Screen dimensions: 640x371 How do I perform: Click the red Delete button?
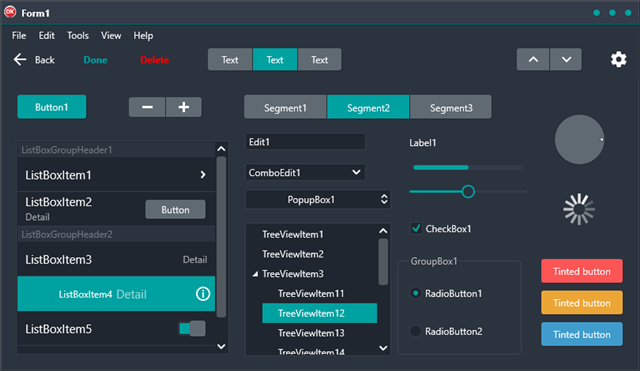point(155,60)
